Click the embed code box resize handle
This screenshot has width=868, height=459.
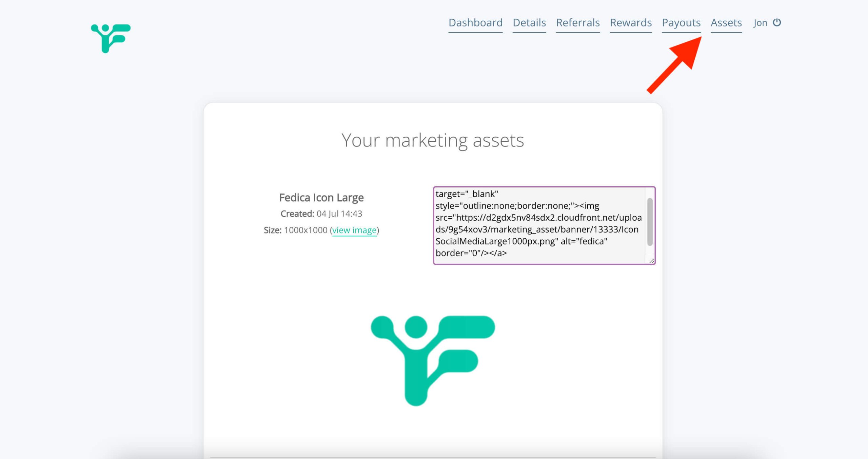coord(651,261)
